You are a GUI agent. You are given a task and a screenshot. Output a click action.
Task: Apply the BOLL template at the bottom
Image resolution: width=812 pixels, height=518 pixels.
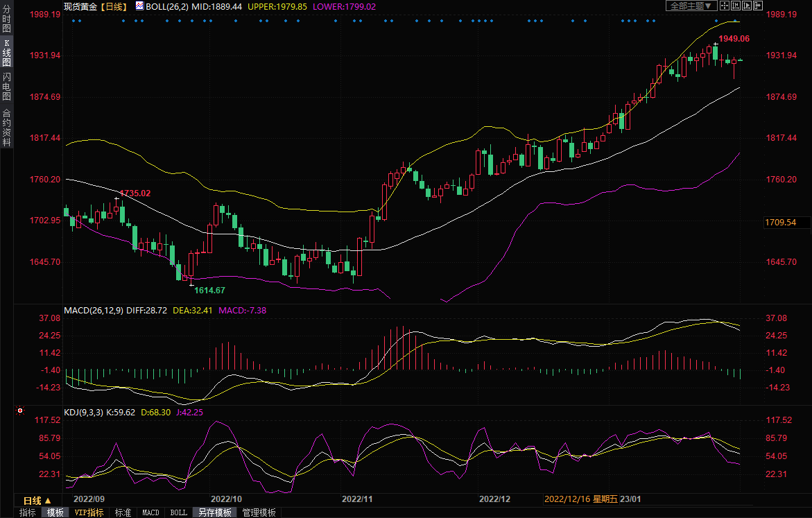click(178, 512)
